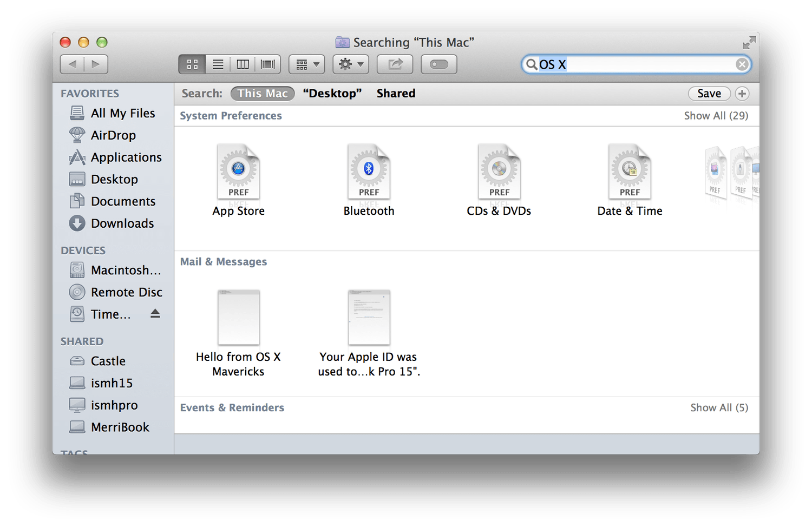The image size is (812, 527).
Task: Select Time Machine disk in sidebar
Action: [101, 314]
